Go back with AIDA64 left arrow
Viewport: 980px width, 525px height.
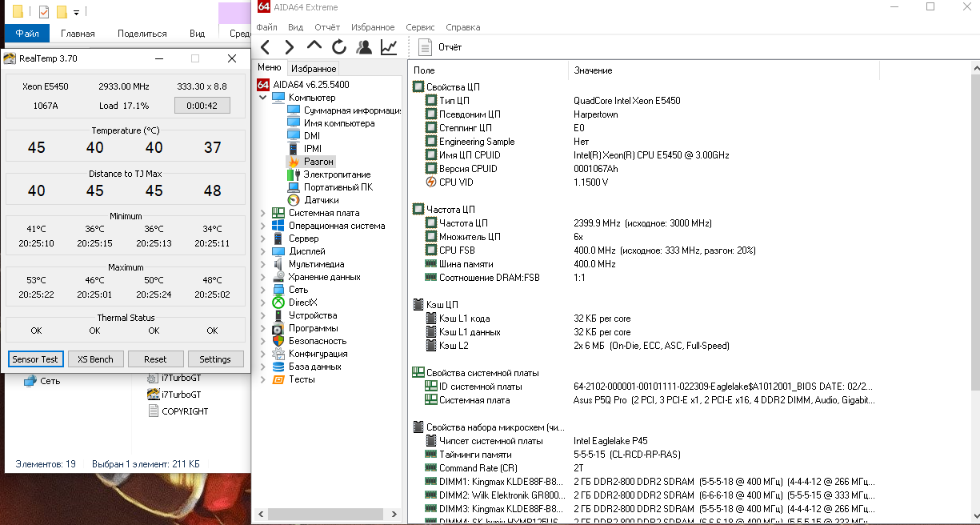point(266,47)
